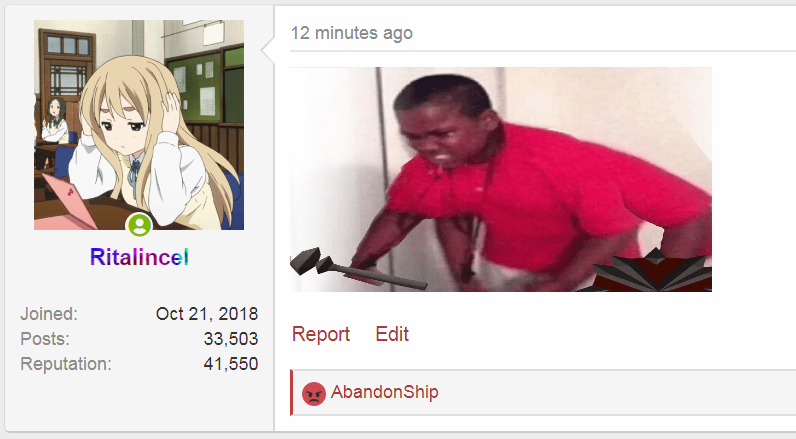Click the red-bordered reactions bar
Viewport: 796px width, 439px height.
coord(543,392)
